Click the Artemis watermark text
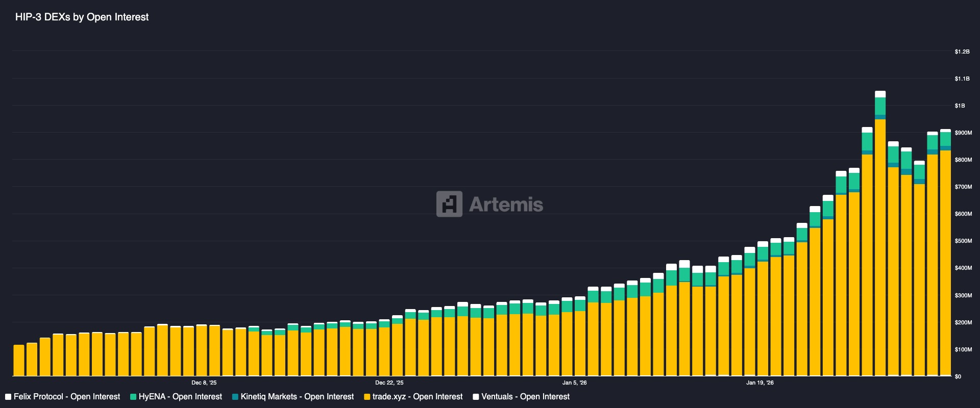The width and height of the screenshot is (980, 408). point(506,205)
